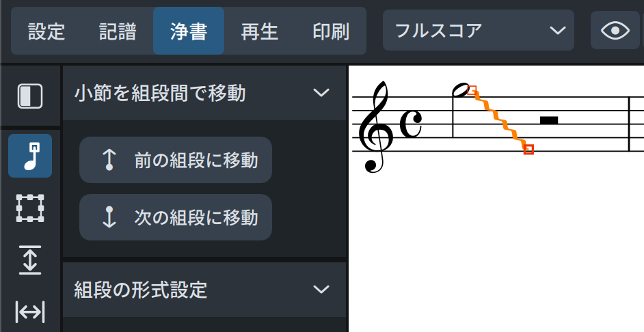
Task: Select the Staff Spacing tool icon
Action: click(x=29, y=260)
